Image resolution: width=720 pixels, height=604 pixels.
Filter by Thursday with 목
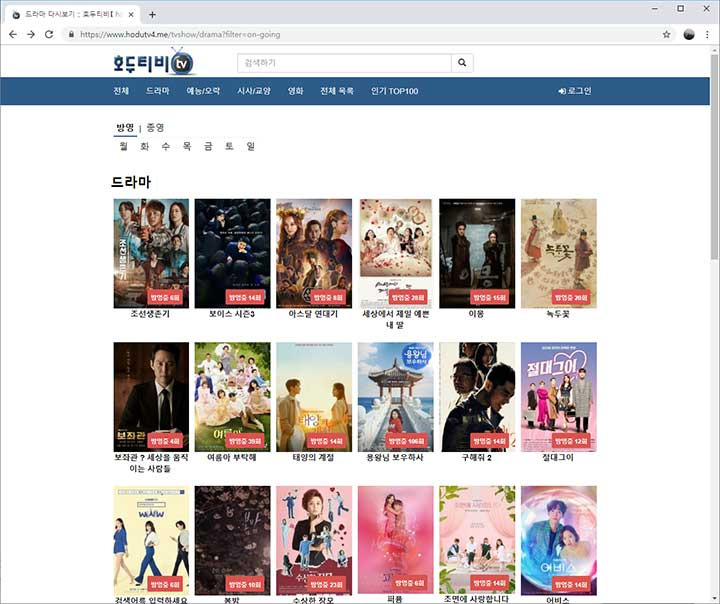[187, 147]
